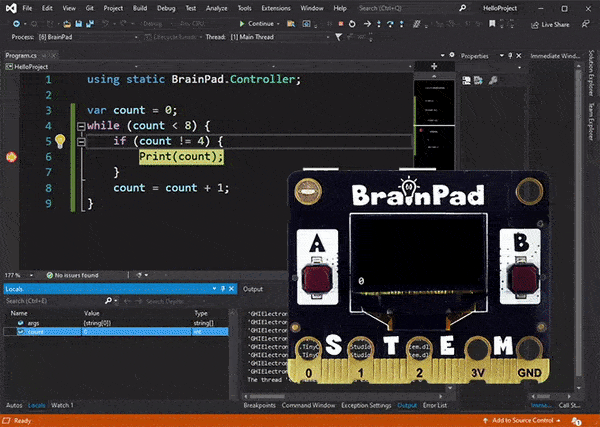Click the Navigate Backward icon in the toolbar

[16, 24]
